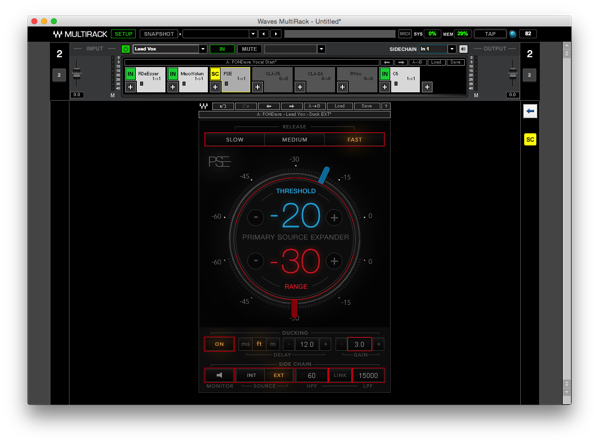
Task: Click the plus button before the RDeEsser slot
Action: [x=130, y=87]
